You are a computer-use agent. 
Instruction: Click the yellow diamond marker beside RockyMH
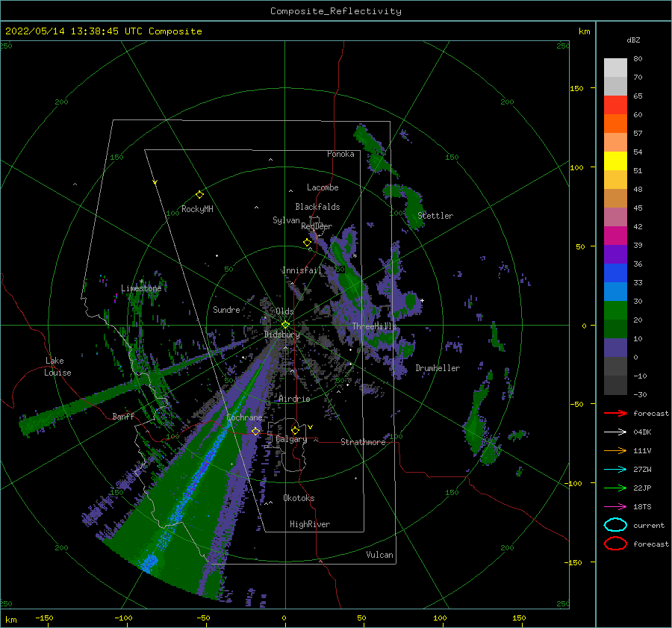199,195
